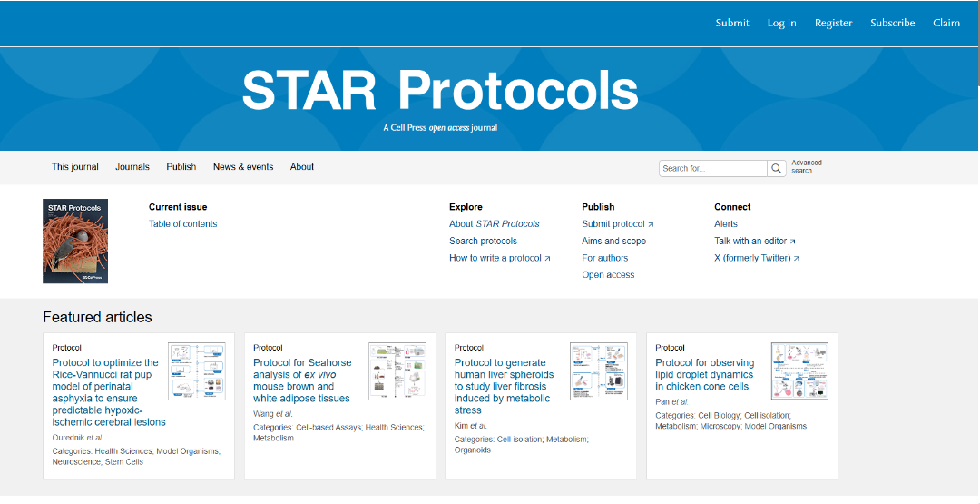The height and width of the screenshot is (504, 980).
Task: Open Seahorse analysis adipose tissues article
Action: 302,380
